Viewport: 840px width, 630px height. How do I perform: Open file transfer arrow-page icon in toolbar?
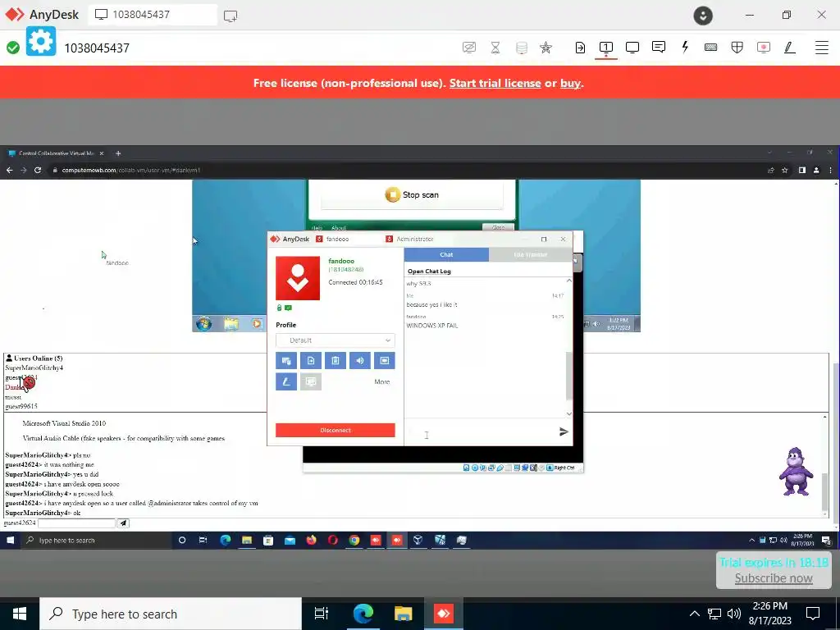coord(580,48)
